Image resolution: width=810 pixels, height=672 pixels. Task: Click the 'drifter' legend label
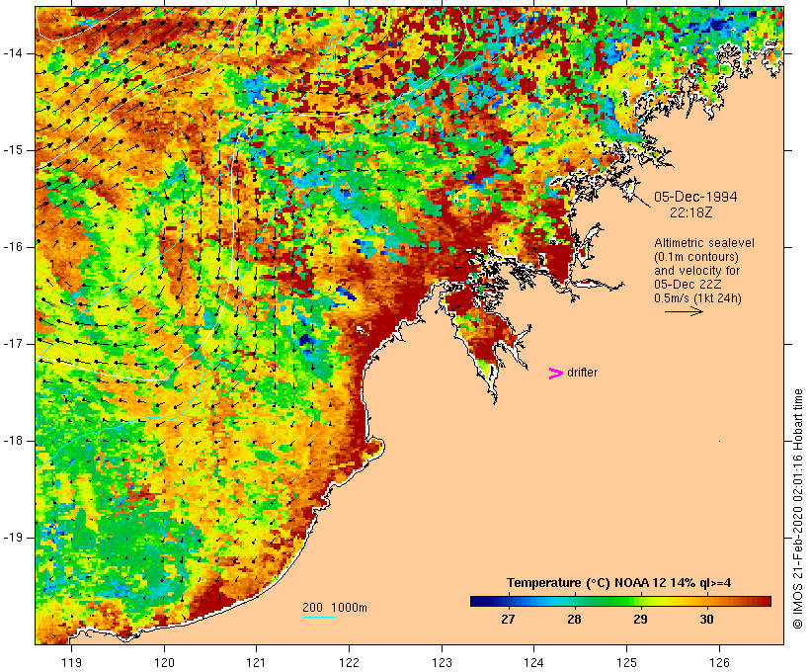(582, 373)
